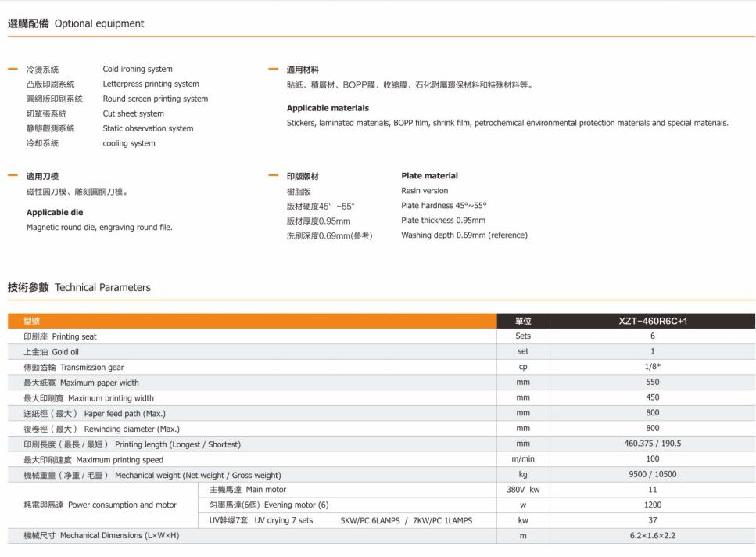Click 'cooling system' in the equipment list
Image resolution: width=756 pixels, height=557 pixels.
[x=129, y=143]
